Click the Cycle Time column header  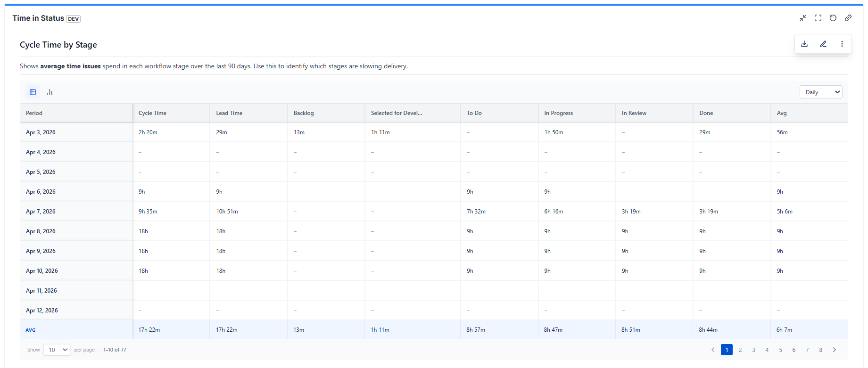click(171, 113)
